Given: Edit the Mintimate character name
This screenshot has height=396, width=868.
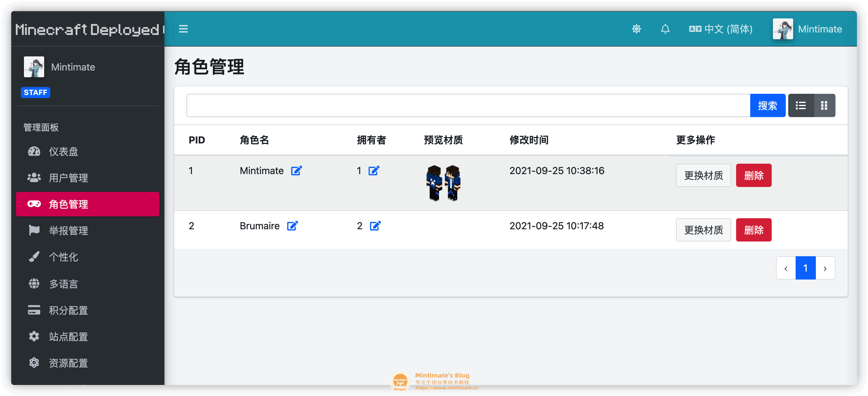Looking at the screenshot, I should (296, 171).
